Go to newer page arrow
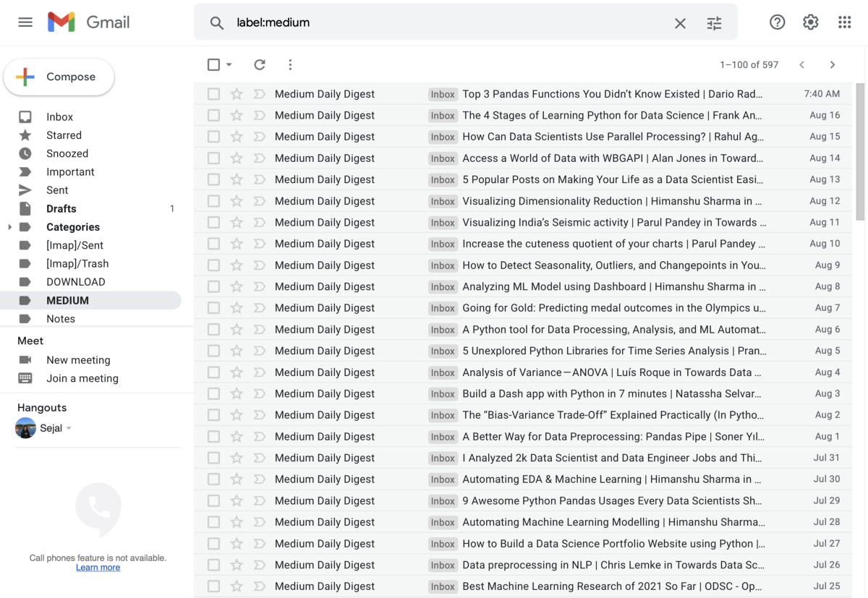 [802, 64]
